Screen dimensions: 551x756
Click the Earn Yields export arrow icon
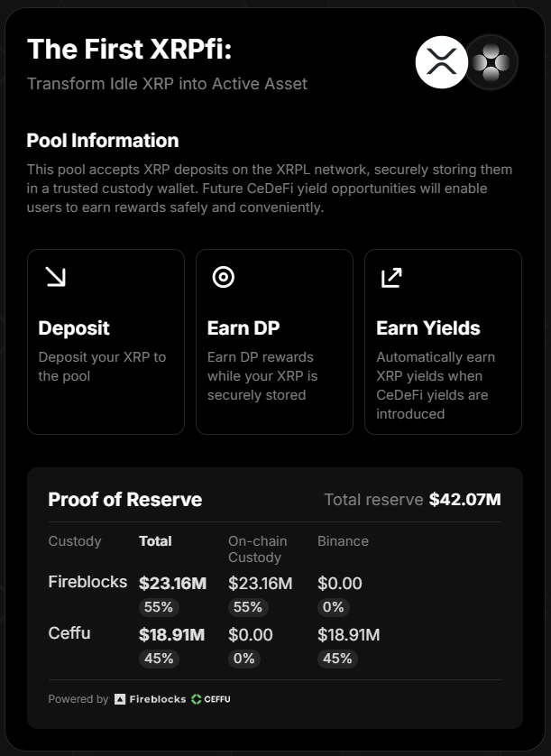[x=391, y=278]
